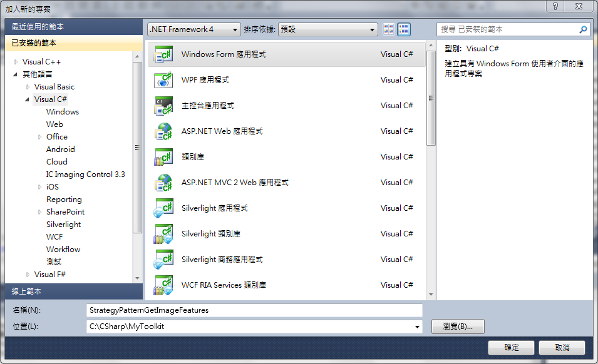Click the 名稱 project name field
The width and height of the screenshot is (598, 364).
pyautogui.click(x=254, y=310)
